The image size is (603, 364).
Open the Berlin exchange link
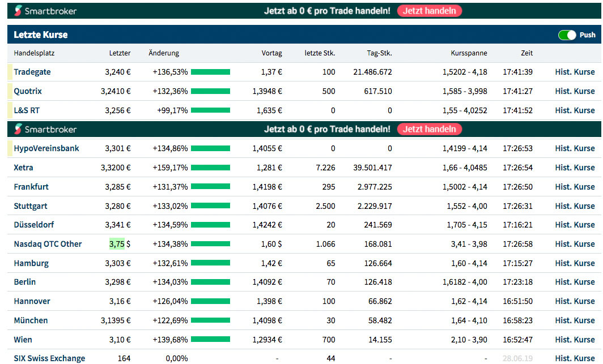coord(24,282)
